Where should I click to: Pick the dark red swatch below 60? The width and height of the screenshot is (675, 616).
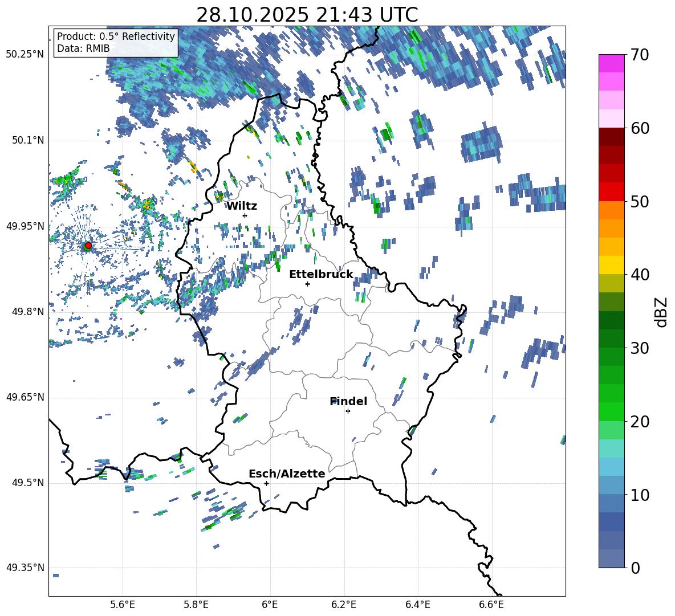tap(612, 137)
